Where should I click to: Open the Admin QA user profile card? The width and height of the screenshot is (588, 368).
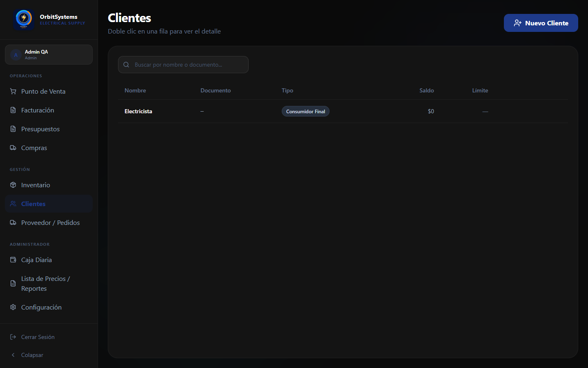coord(49,54)
